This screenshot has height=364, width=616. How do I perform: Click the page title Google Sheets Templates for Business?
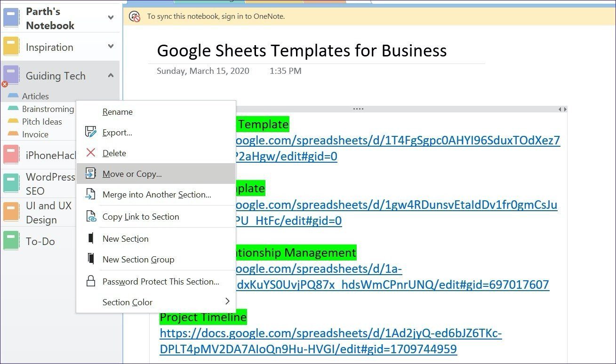pyautogui.click(x=302, y=50)
